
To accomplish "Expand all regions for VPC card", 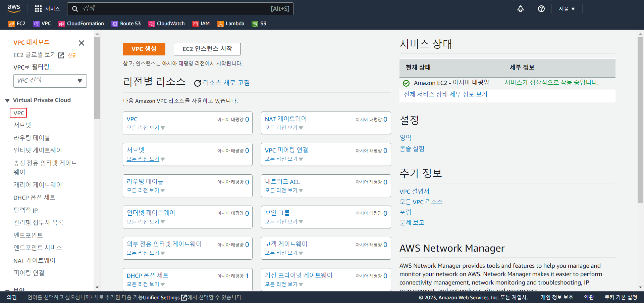I will (x=146, y=128).
